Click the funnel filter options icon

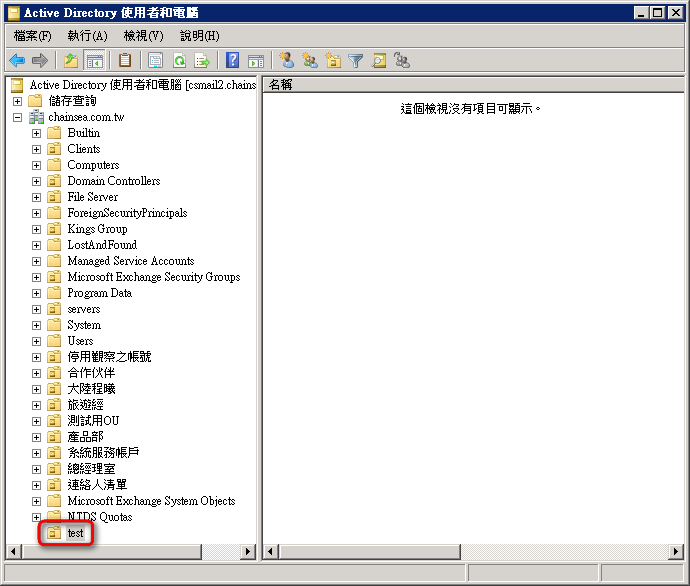coord(356,60)
